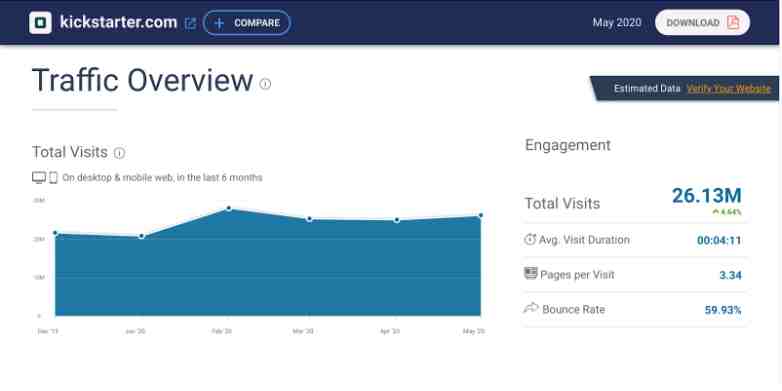
Task: Open kickstarter.com via external link icon
Action: point(190,23)
